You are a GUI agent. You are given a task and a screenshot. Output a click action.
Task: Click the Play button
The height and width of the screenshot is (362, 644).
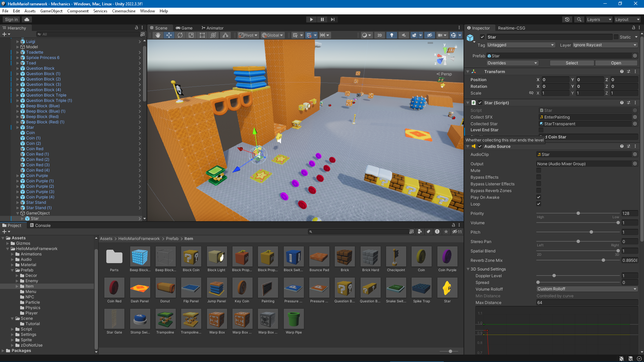click(311, 19)
